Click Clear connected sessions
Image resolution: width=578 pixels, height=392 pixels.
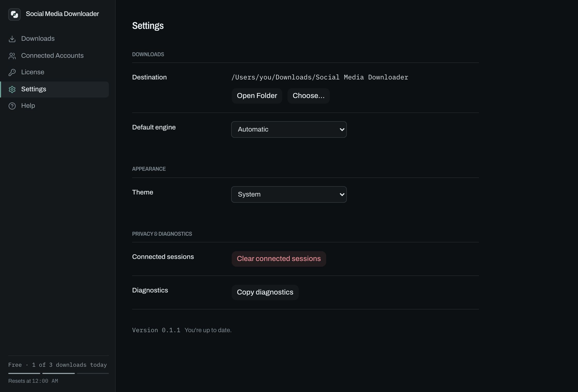pyautogui.click(x=279, y=259)
